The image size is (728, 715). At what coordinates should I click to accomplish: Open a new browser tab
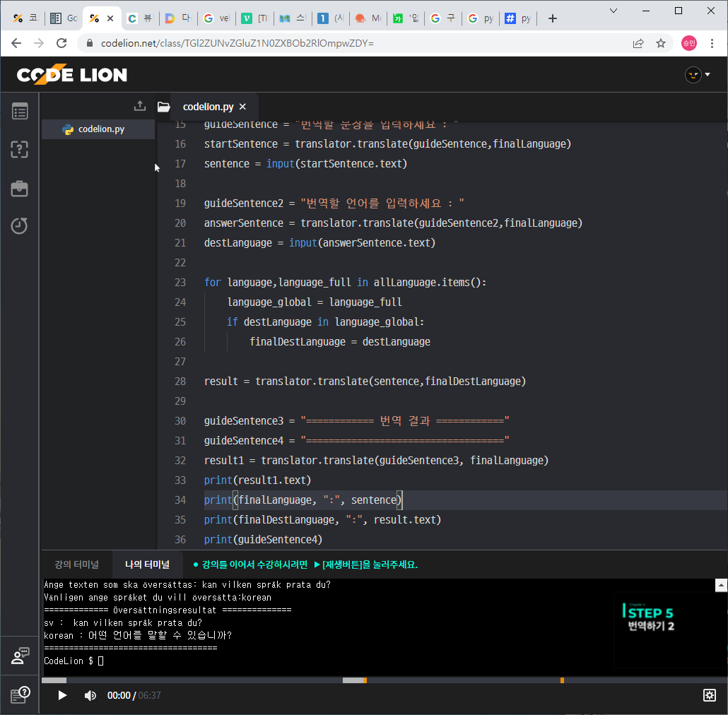coord(553,18)
